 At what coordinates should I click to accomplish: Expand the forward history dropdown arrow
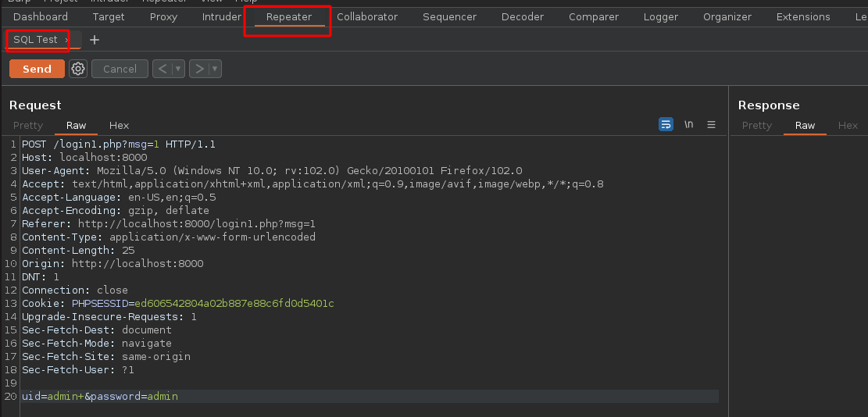[x=216, y=69]
